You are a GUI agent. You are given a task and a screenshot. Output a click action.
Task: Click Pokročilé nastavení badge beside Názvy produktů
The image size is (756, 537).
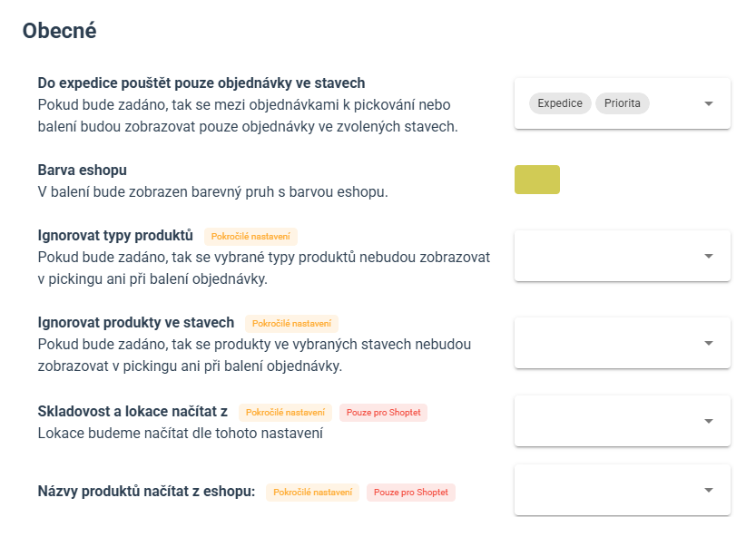point(313,493)
